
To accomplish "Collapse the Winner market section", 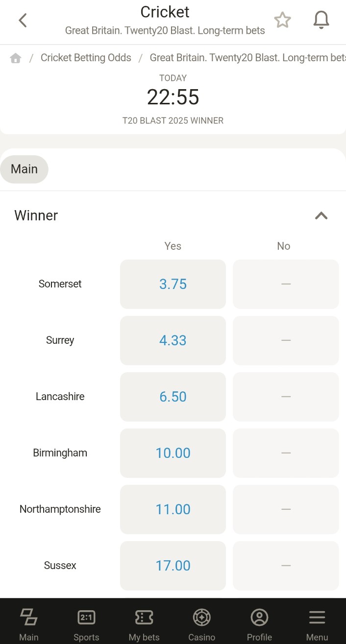I will [x=321, y=215].
